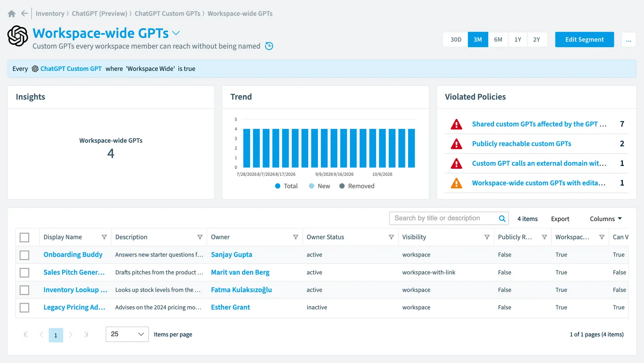Toggle the Total series in Trend legend
Viewport: 644px width, 363px height.
(286, 186)
